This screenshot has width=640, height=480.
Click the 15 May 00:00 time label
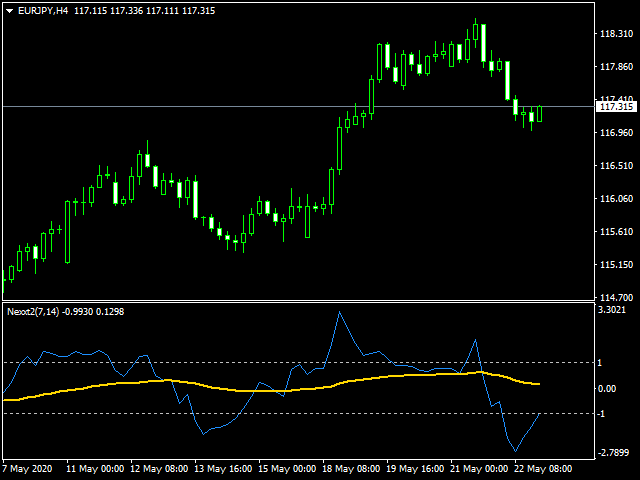tap(287, 469)
